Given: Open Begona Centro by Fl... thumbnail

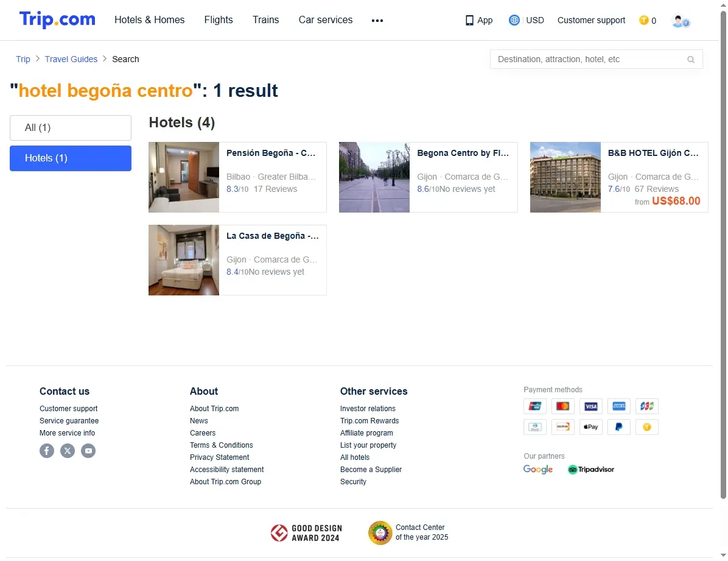Looking at the screenshot, I should click(374, 177).
